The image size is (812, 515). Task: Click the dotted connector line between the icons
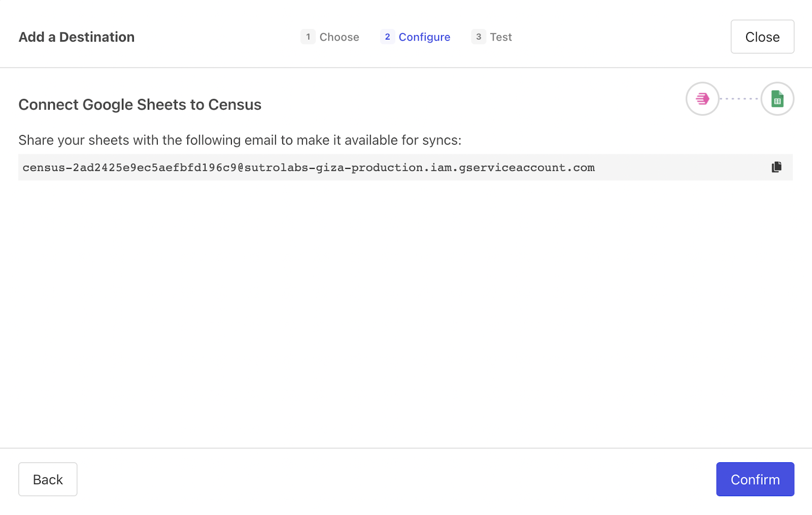pos(740,99)
